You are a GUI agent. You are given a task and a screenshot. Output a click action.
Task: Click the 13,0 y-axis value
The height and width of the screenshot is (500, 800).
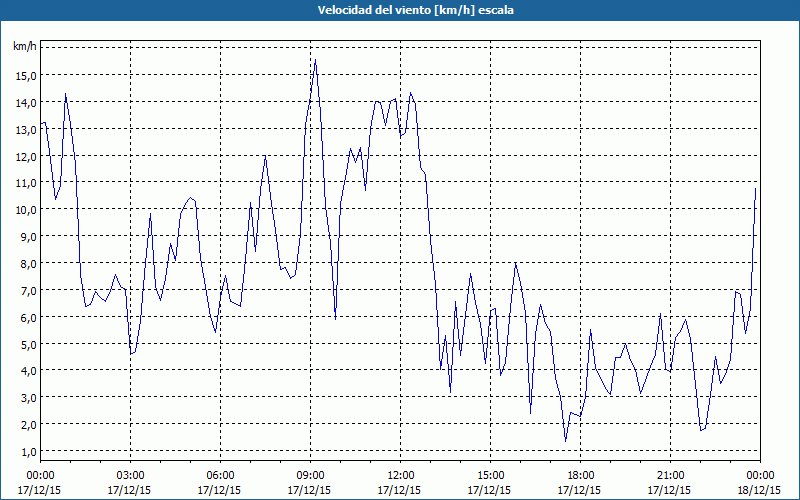[x=26, y=130]
